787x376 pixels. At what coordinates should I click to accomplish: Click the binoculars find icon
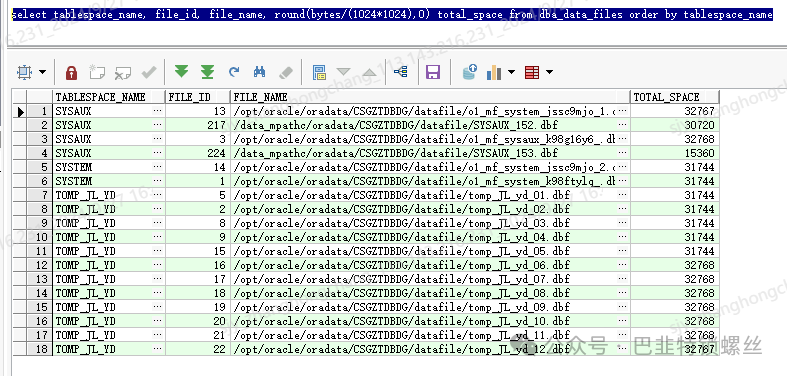259,72
